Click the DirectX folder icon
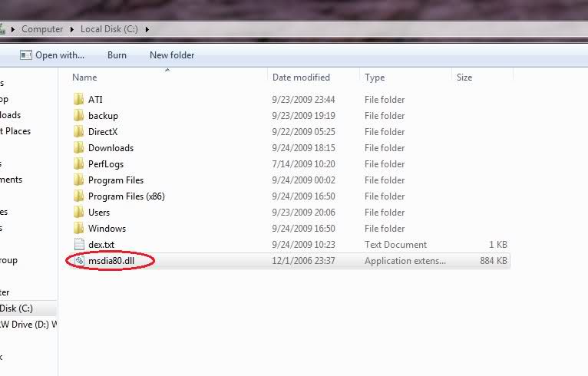 pyautogui.click(x=79, y=131)
